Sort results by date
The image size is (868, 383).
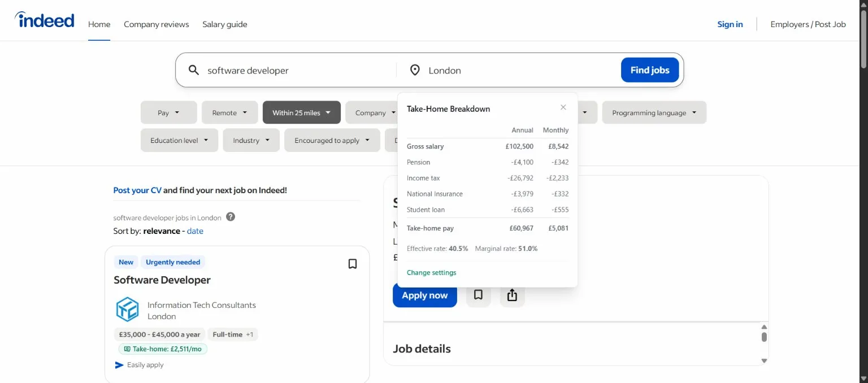click(195, 231)
